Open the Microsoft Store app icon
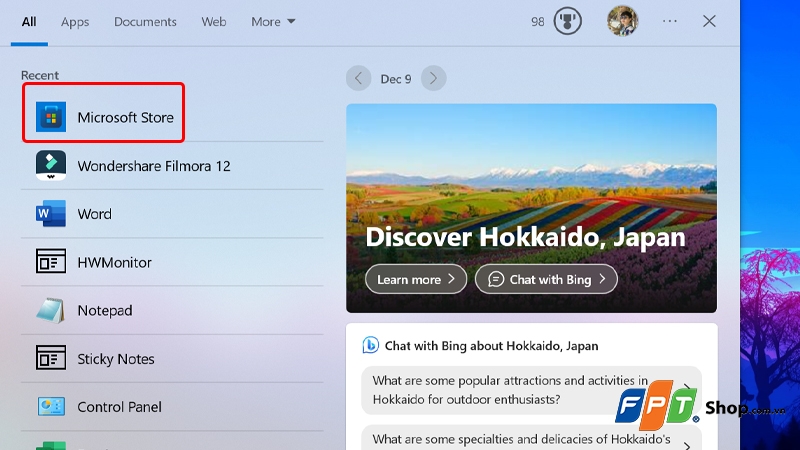 tap(51, 117)
